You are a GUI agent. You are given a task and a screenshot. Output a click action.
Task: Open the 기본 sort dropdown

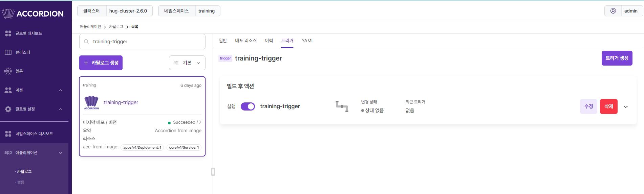187,63
